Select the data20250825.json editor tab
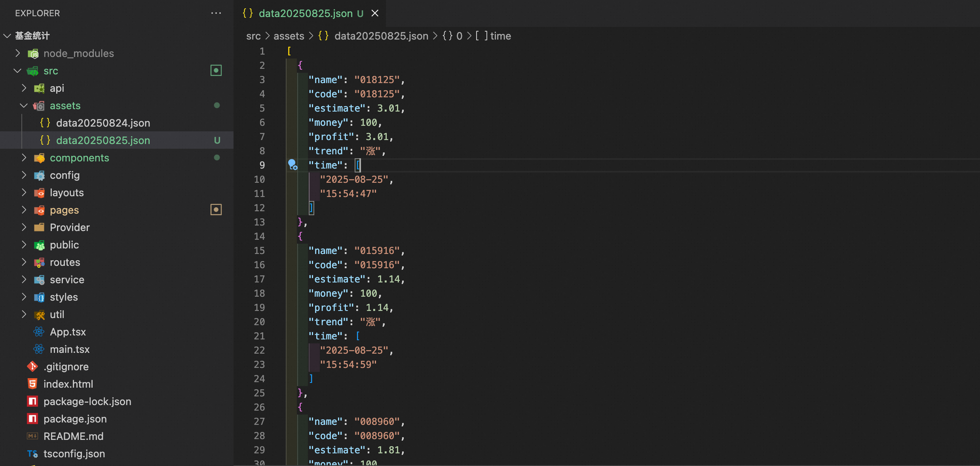Viewport: 980px width, 466px height. click(x=305, y=13)
